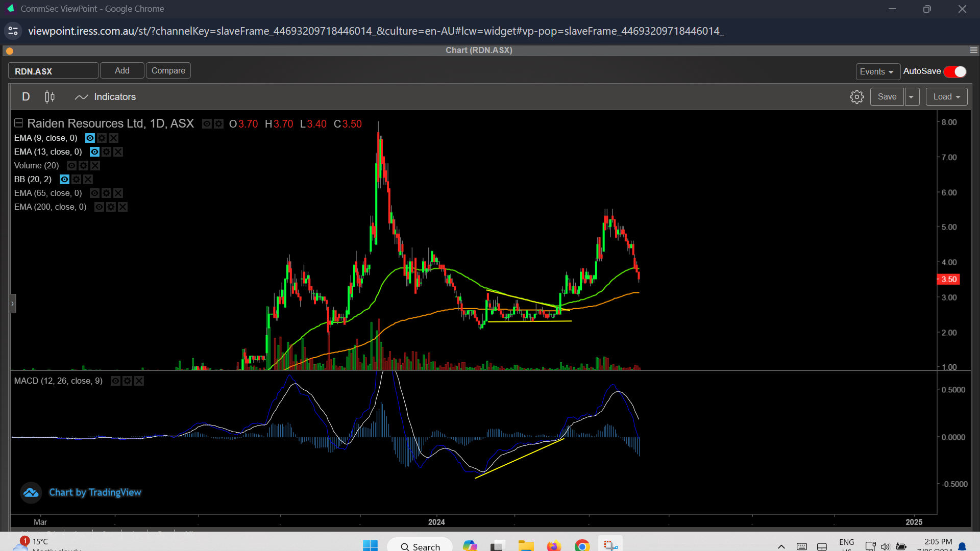Open settings of MACD (12, 26, close, 9)

[x=127, y=381]
